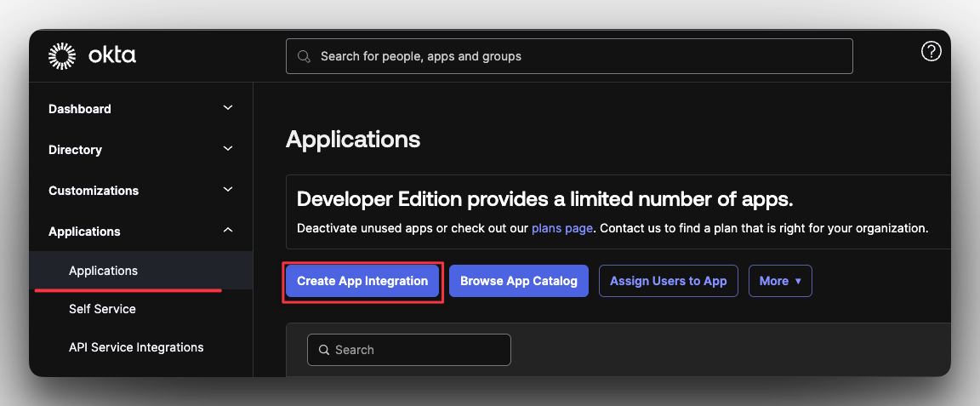Select Dashboard in the sidebar

80,109
